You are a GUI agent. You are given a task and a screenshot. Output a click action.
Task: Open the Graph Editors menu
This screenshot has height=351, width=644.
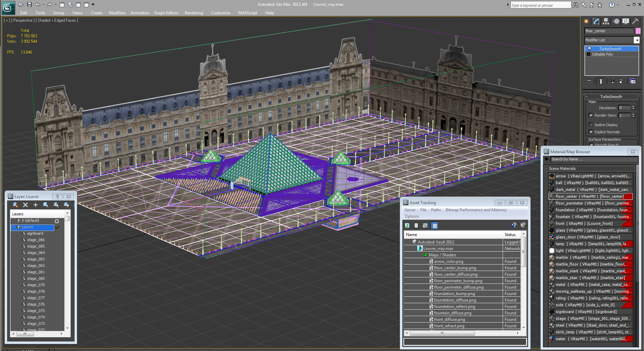point(166,13)
